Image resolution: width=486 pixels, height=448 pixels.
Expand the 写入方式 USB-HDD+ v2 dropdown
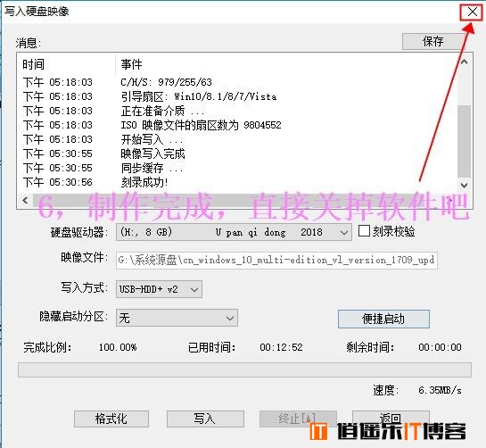click(159, 289)
